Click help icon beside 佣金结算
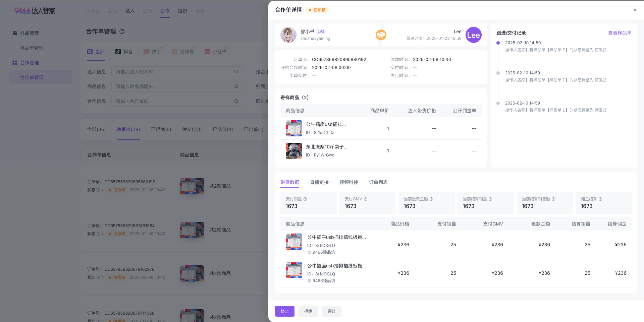644x322 pixels. coord(600,199)
